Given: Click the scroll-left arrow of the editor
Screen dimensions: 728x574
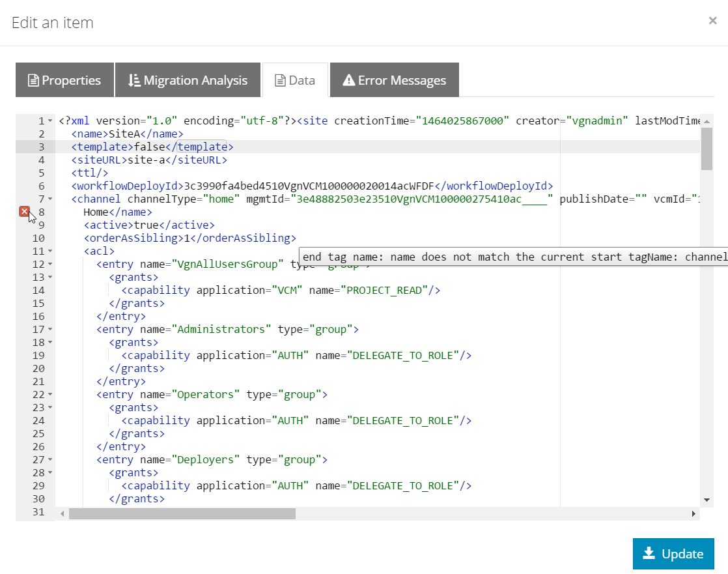Looking at the screenshot, I should coord(63,513).
